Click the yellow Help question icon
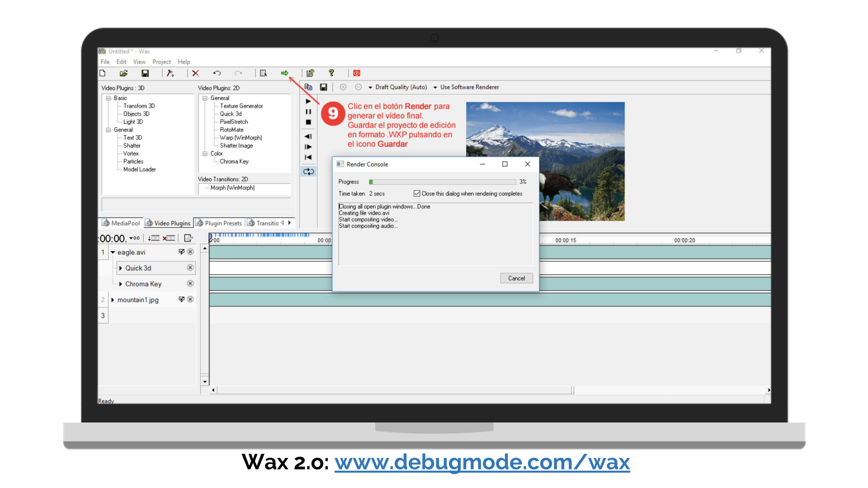This screenshot has width=868, height=488. (x=331, y=73)
